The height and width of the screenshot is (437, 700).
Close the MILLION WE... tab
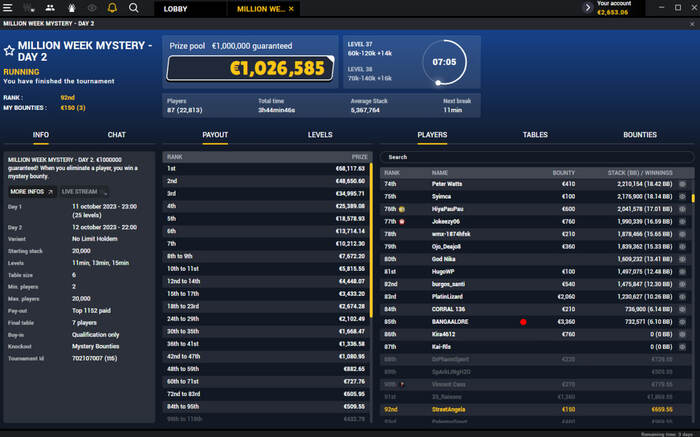pos(291,9)
